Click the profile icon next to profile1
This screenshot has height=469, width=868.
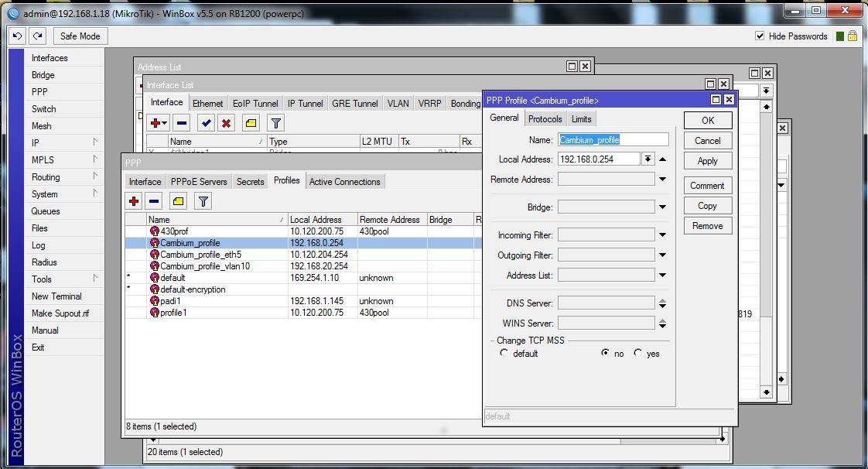(155, 313)
